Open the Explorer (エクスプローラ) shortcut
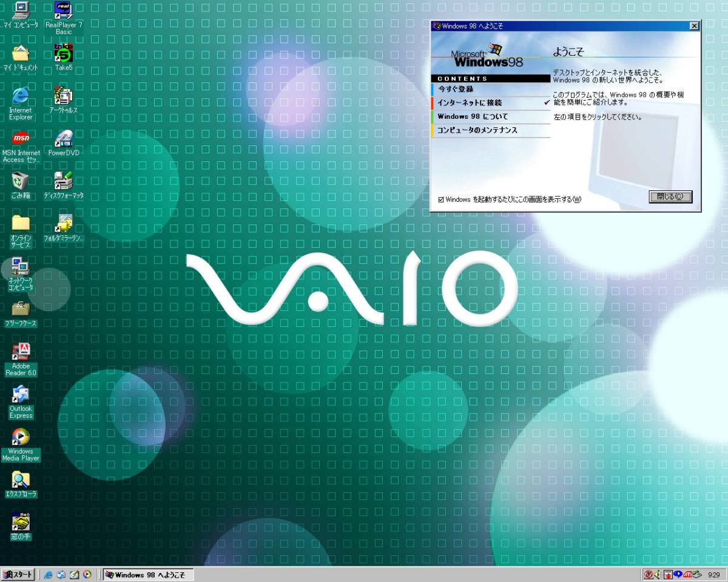 21,484
